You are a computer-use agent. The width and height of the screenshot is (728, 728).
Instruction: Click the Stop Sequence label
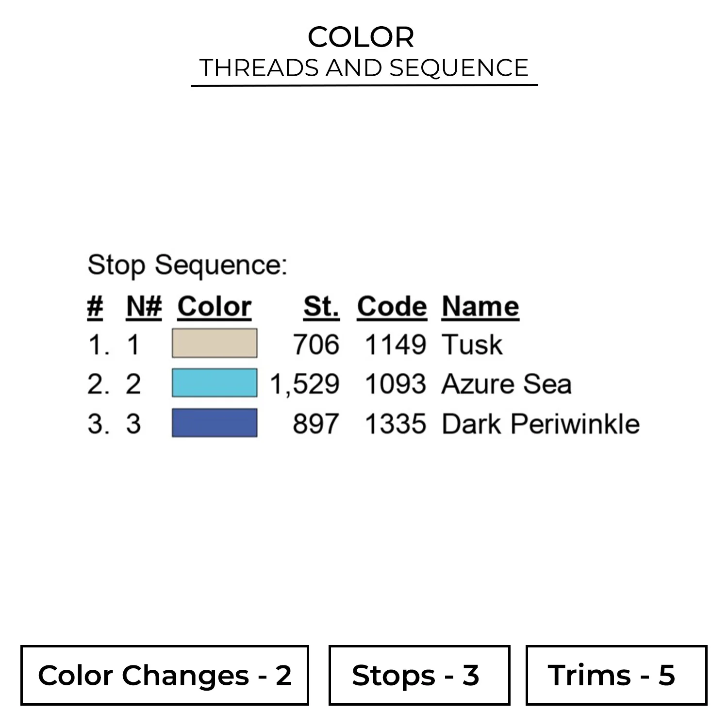coord(187,265)
